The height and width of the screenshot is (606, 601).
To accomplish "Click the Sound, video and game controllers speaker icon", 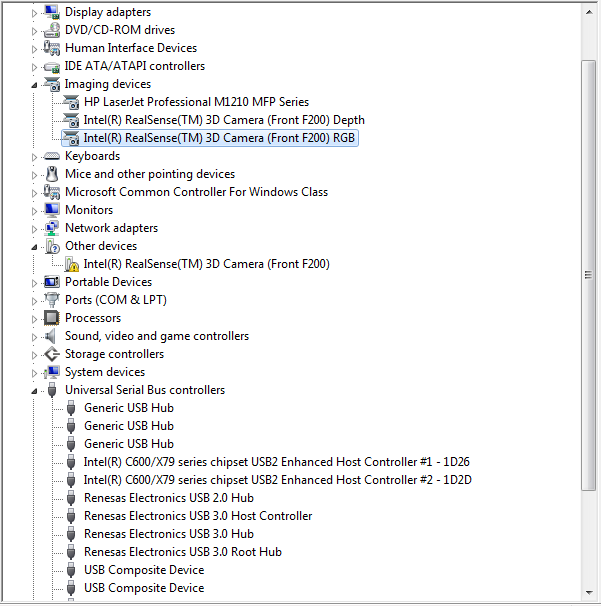I will (x=52, y=336).
